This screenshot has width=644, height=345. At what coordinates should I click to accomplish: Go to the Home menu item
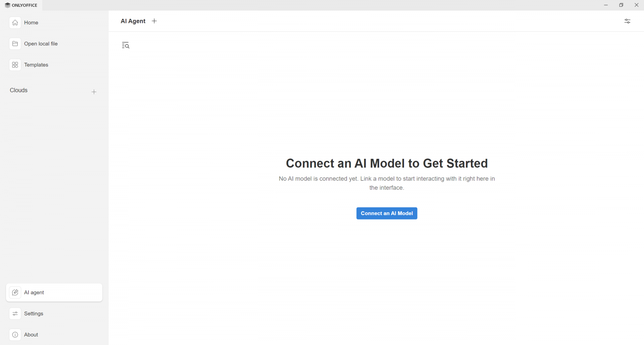click(31, 23)
